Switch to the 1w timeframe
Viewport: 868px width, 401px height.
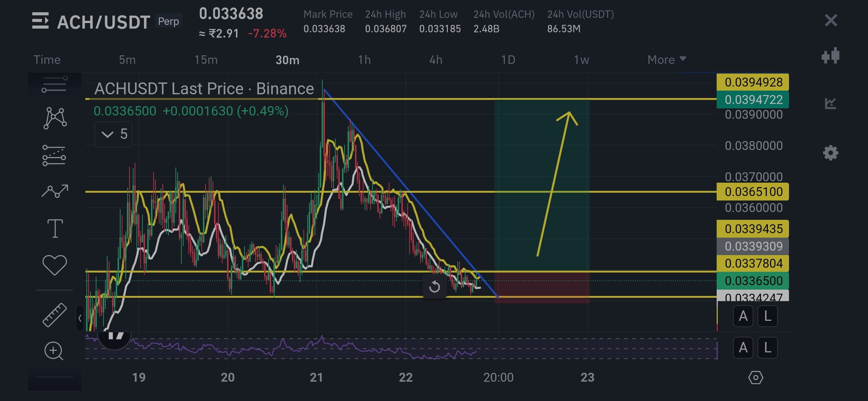click(x=581, y=60)
